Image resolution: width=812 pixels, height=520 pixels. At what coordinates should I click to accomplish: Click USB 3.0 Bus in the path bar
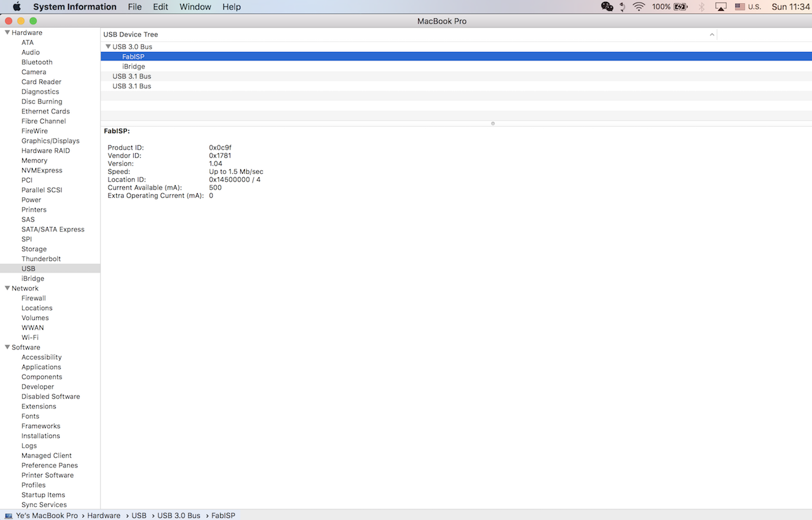179,516
